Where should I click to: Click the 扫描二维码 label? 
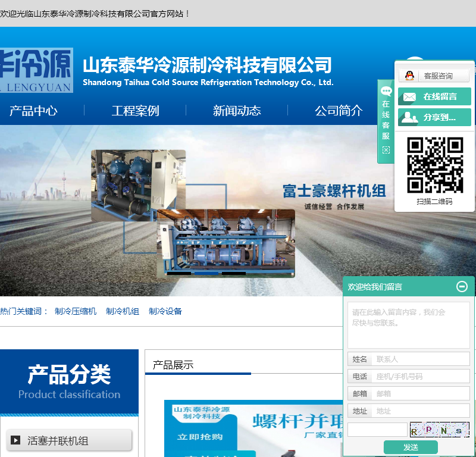point(434,201)
